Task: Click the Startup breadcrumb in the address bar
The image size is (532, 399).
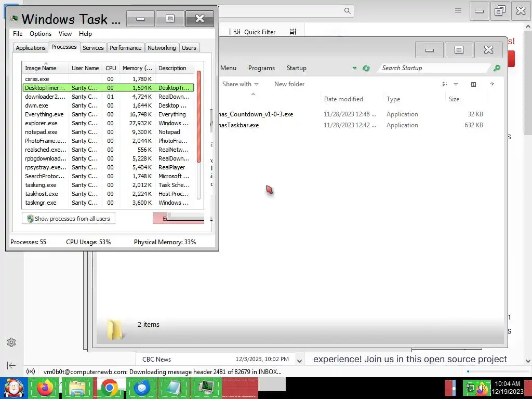Action: [296, 68]
